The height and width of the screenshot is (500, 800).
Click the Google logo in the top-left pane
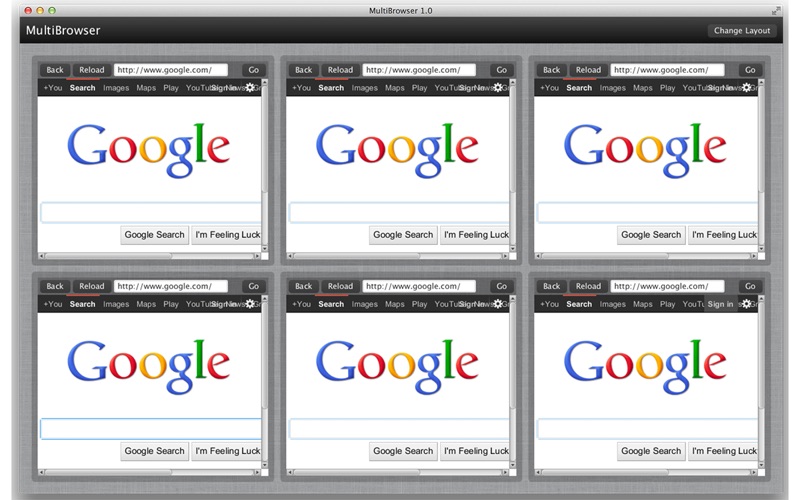coord(148,150)
